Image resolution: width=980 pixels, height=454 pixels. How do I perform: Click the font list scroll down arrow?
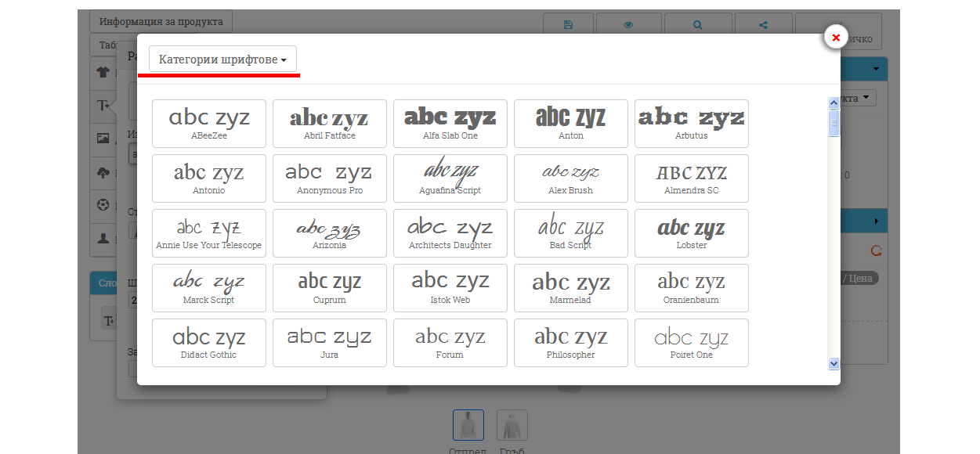[x=834, y=363]
